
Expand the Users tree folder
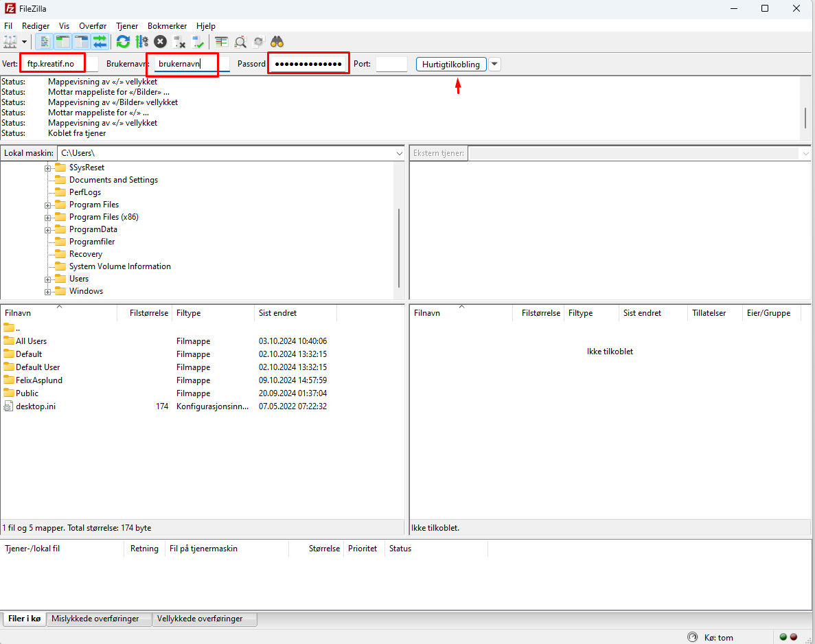coord(47,279)
